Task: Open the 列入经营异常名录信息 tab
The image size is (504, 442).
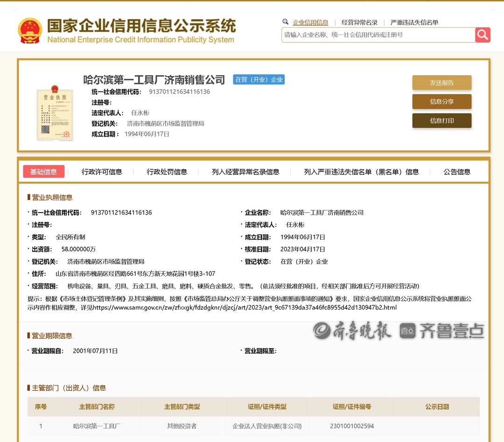Action: pyautogui.click(x=245, y=172)
